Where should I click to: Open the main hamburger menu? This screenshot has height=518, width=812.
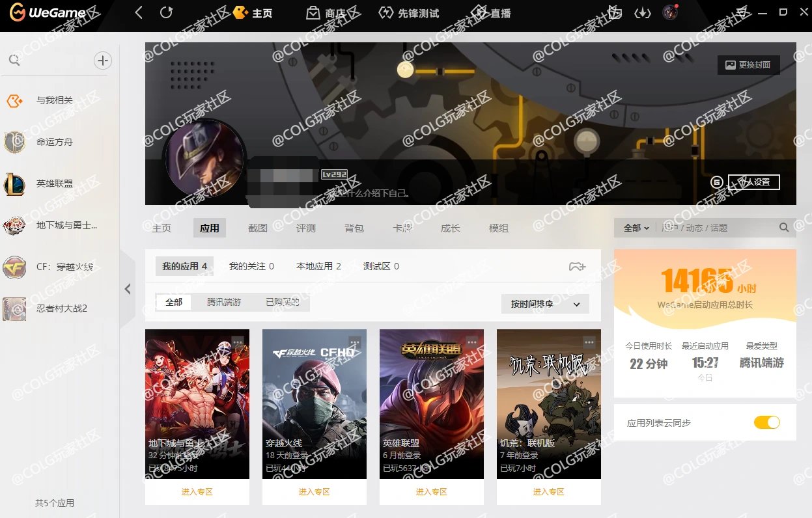click(742, 12)
